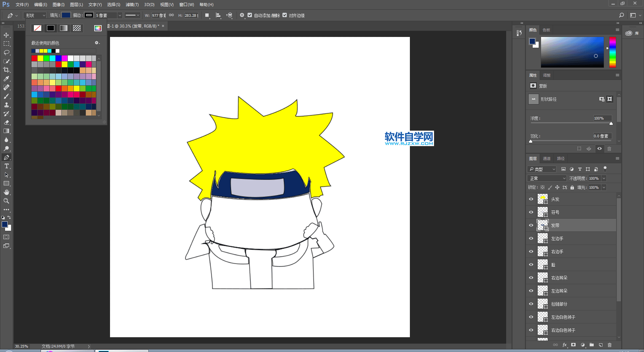644x352 pixels.
Task: Uncheck the 自动添加/删除 checkbox
Action: click(x=250, y=15)
